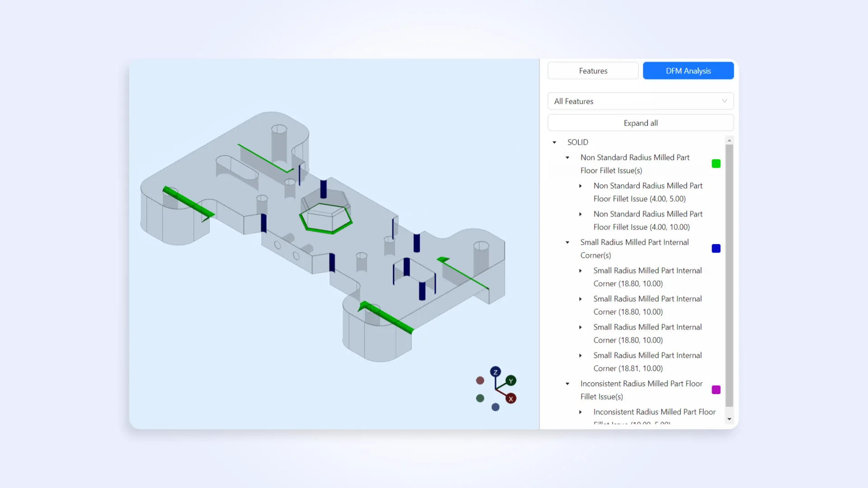Open the All Features dropdown
The height and width of the screenshot is (488, 868).
641,101
